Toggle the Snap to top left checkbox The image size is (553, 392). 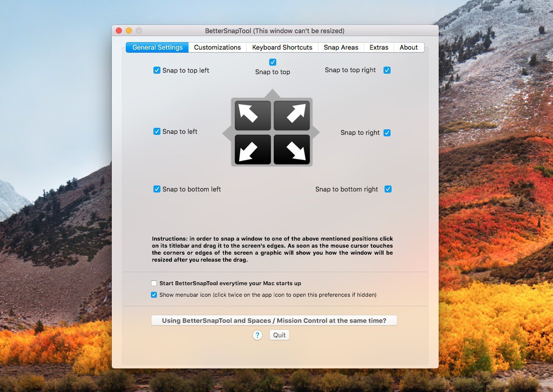point(157,70)
